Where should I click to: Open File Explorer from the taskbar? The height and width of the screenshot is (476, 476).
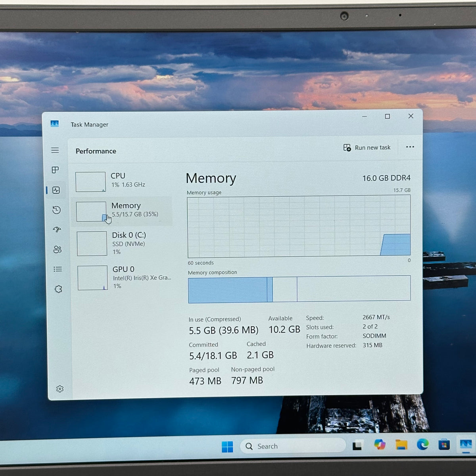(x=401, y=445)
